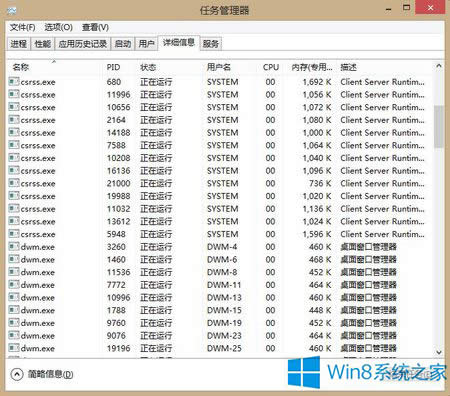Switch to the 进程 tab
Image resolution: width=450 pixels, height=396 pixels.
click(x=18, y=44)
